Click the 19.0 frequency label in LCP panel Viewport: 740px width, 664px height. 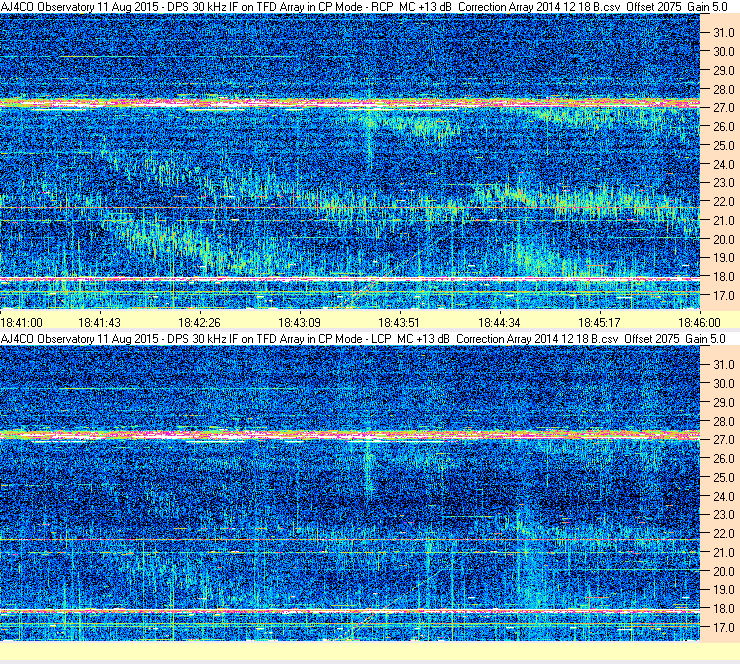723,590
